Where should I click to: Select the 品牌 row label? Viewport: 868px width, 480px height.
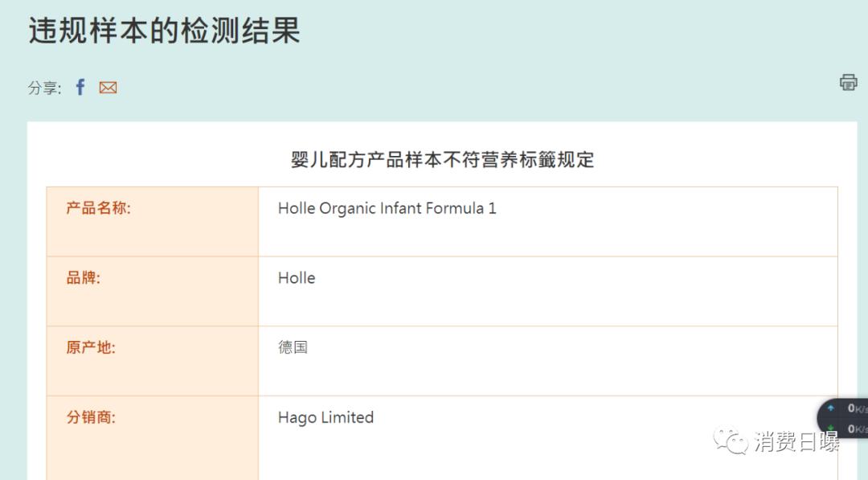click(84, 277)
